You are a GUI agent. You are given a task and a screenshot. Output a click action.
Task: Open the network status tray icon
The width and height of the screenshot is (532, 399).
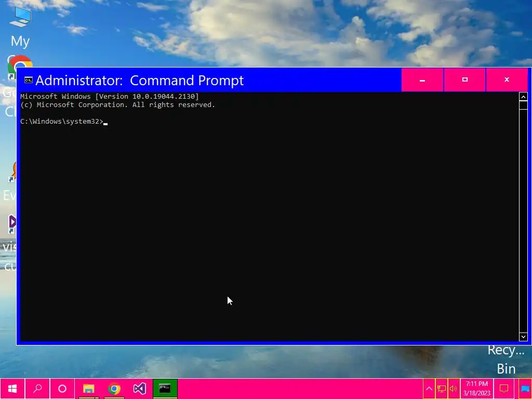[442, 389]
